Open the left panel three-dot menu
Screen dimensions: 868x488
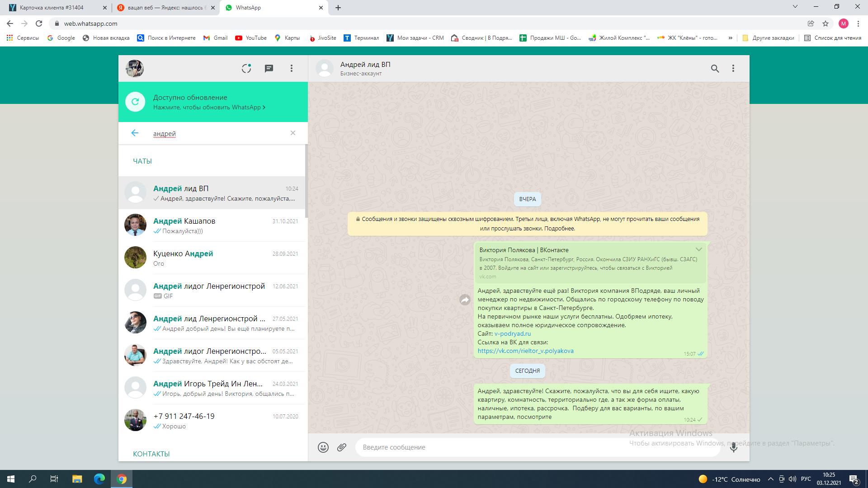(292, 68)
